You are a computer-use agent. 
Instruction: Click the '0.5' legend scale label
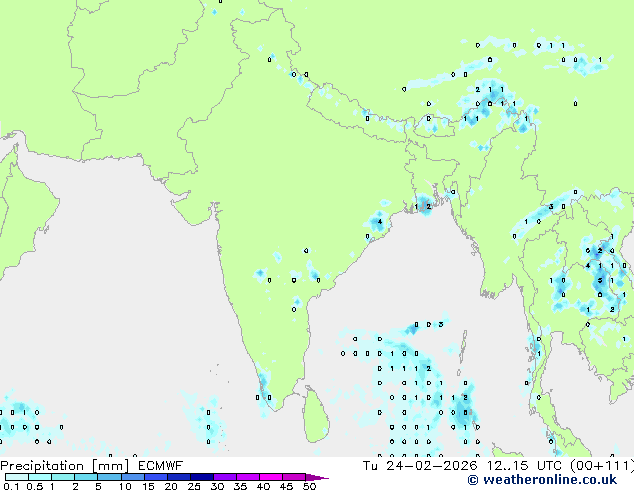(35, 486)
